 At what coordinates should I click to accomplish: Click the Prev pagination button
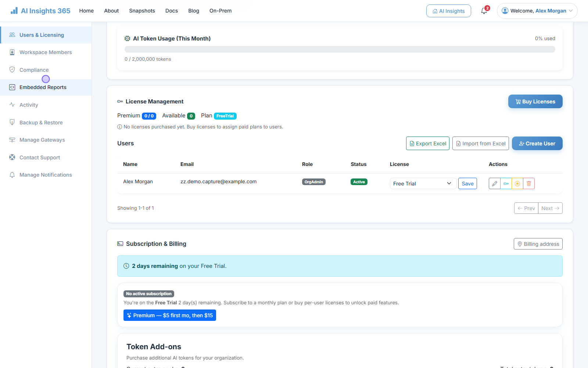tap(526, 208)
